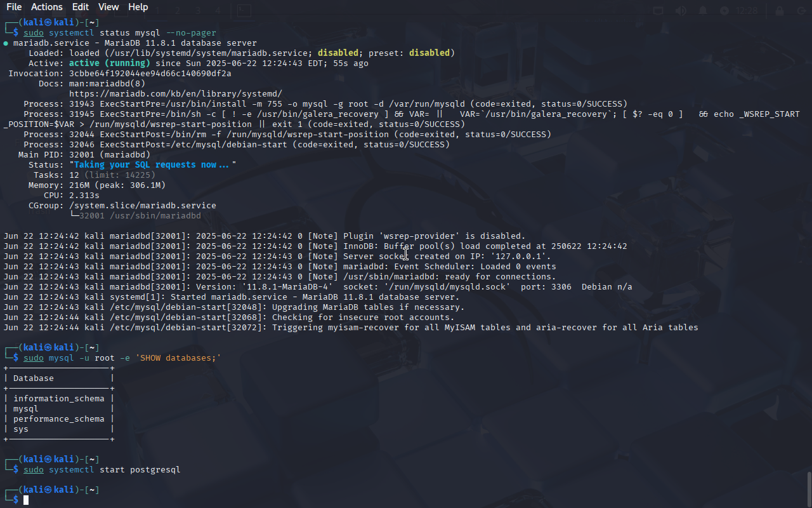Click the Process 32044 ExecStartPost /bin/rm line
The height and width of the screenshot is (508, 812).
tap(287, 135)
